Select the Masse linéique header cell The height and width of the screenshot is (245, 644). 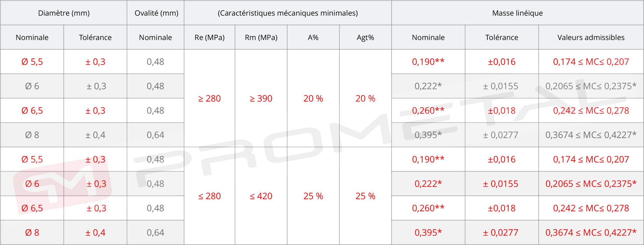(517, 13)
